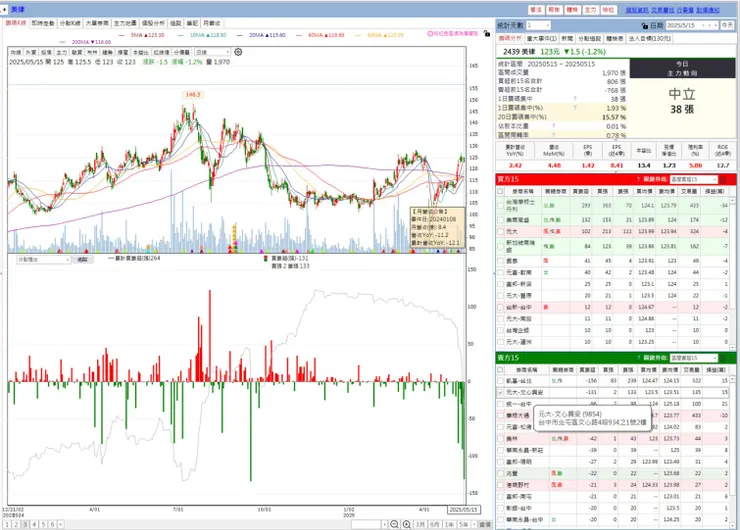Tick checkbox for 華南永昌-台中 seller row
740x530 pixels.
point(500,520)
